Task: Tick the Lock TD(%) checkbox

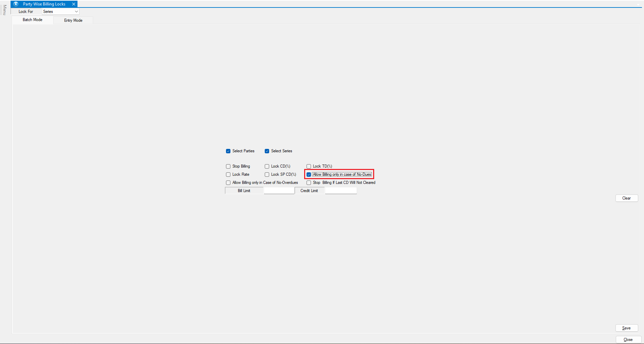Action: (x=309, y=166)
